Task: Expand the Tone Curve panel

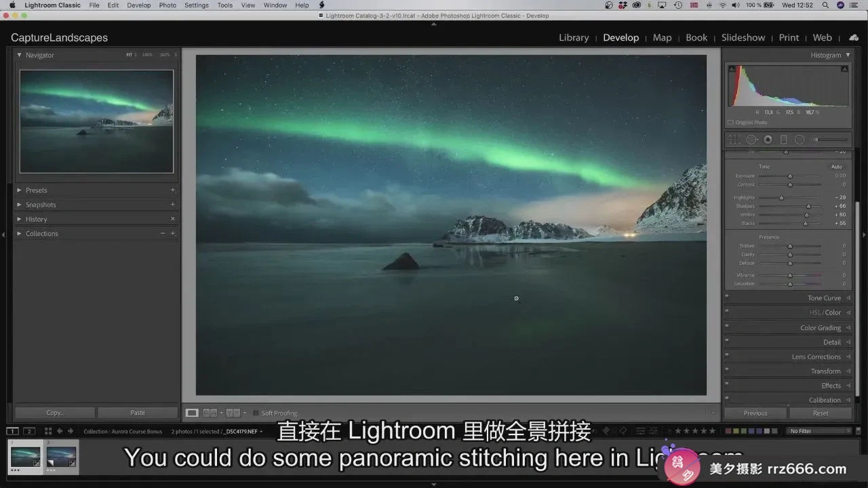Action: [x=848, y=298]
